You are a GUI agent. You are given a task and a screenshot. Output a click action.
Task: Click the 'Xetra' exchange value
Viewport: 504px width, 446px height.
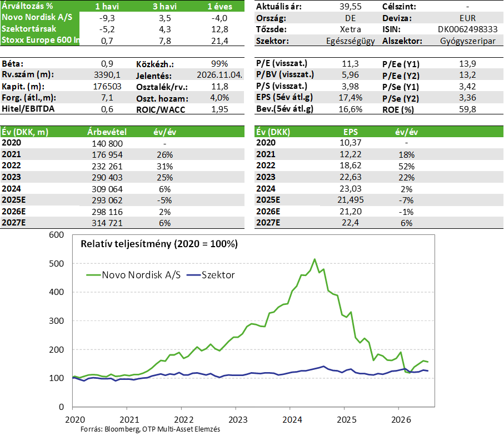pos(351,29)
